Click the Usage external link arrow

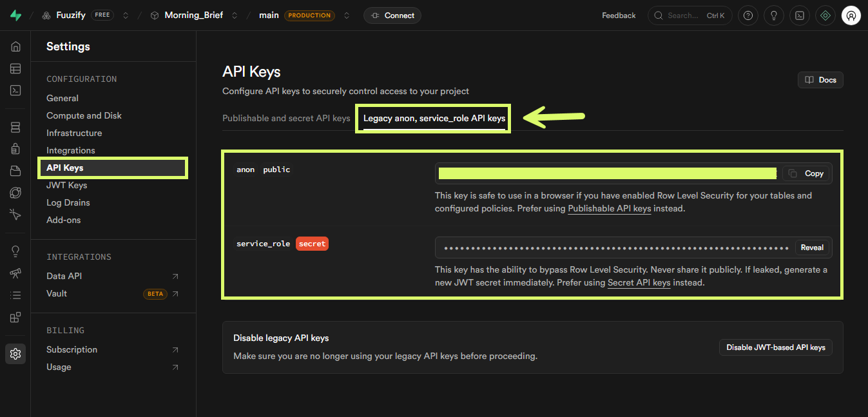click(175, 367)
